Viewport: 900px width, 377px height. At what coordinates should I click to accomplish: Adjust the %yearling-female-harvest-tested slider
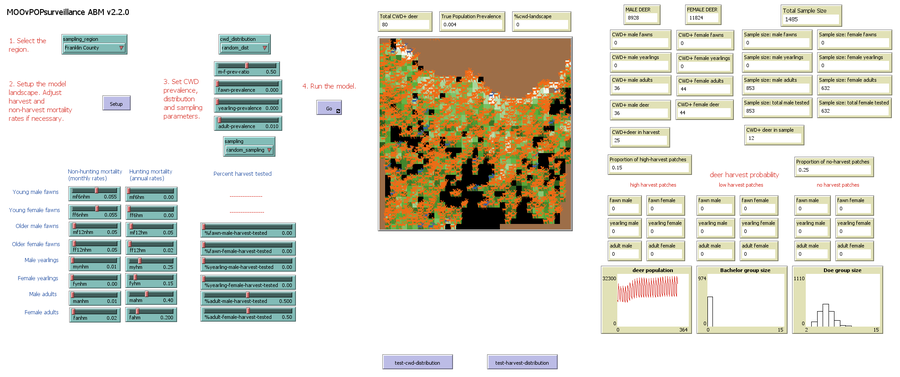coord(247,281)
